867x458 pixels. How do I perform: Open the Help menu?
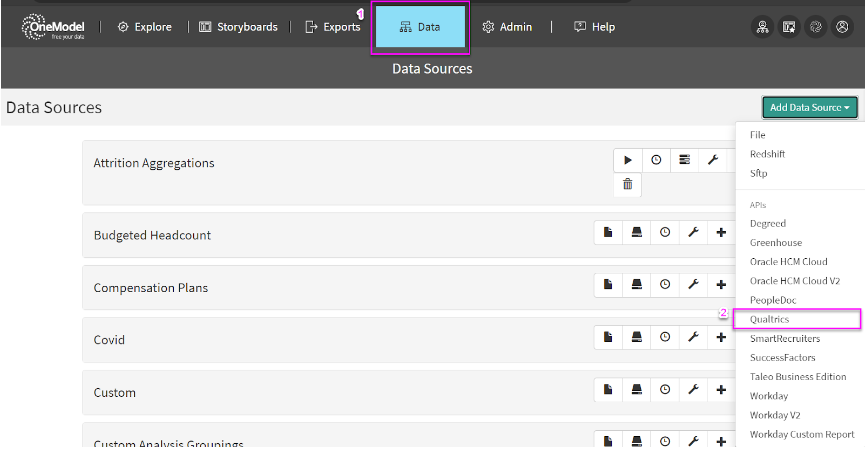(594, 27)
